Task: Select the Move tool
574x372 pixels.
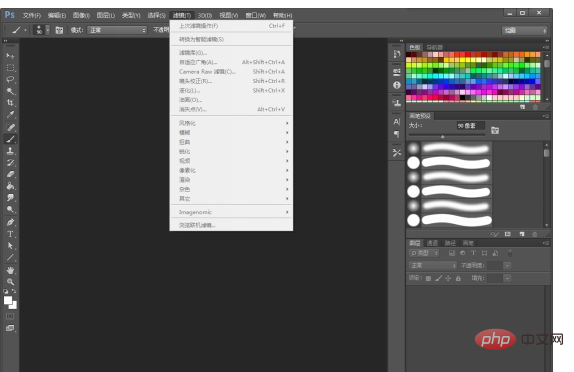Action: coord(10,56)
